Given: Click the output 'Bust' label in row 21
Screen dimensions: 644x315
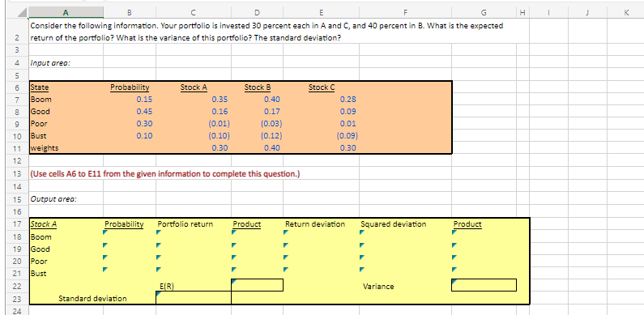Looking at the screenshot, I should (x=39, y=274).
